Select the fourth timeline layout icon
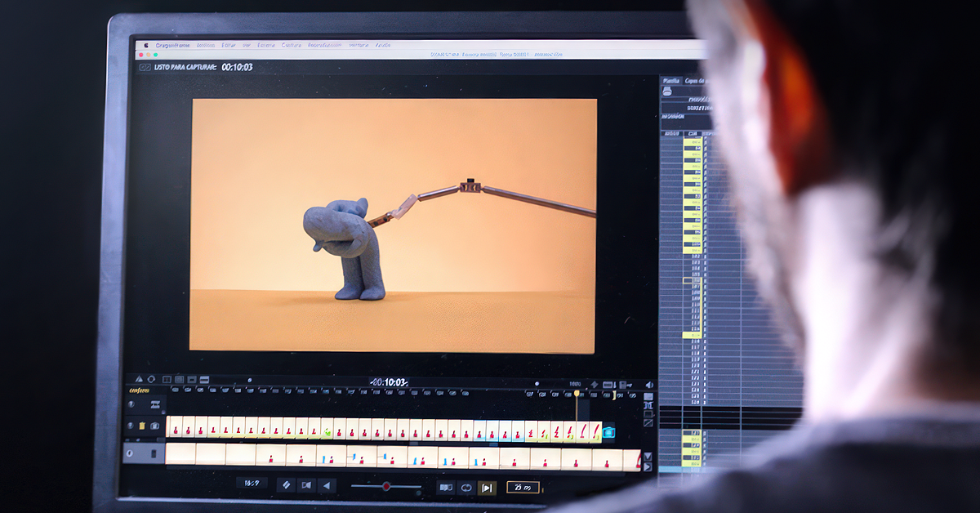 [x=203, y=379]
